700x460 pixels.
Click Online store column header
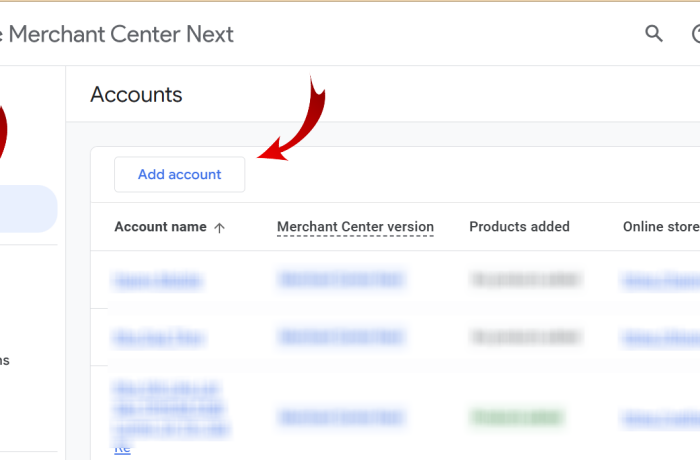661,227
